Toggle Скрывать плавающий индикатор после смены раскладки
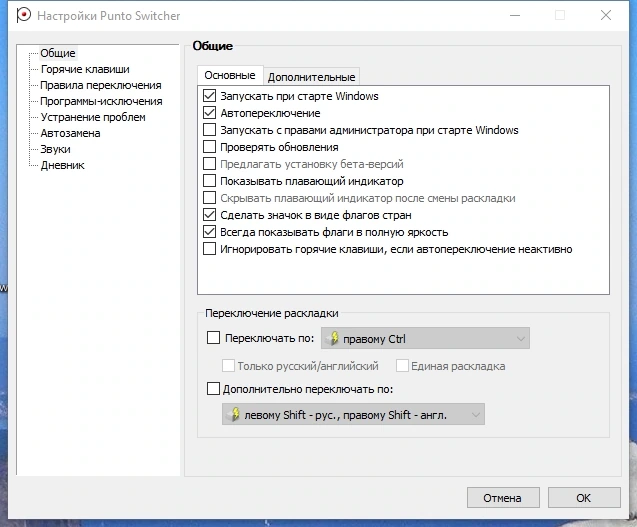The height and width of the screenshot is (527, 637). click(209, 198)
